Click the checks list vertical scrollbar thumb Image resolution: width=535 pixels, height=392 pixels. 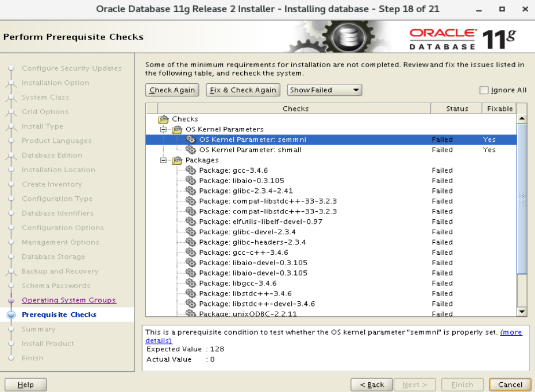522,199
